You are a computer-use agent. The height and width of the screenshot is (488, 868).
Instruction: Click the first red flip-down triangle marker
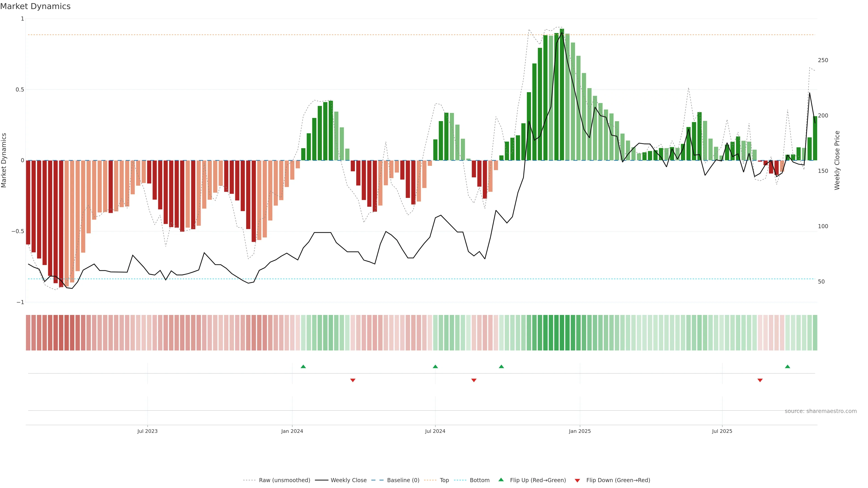(353, 380)
